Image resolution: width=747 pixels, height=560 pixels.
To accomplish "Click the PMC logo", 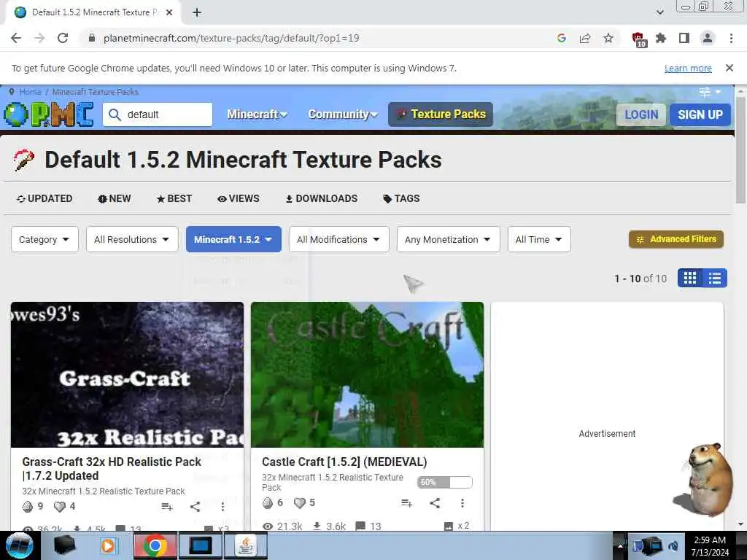I will click(x=49, y=114).
